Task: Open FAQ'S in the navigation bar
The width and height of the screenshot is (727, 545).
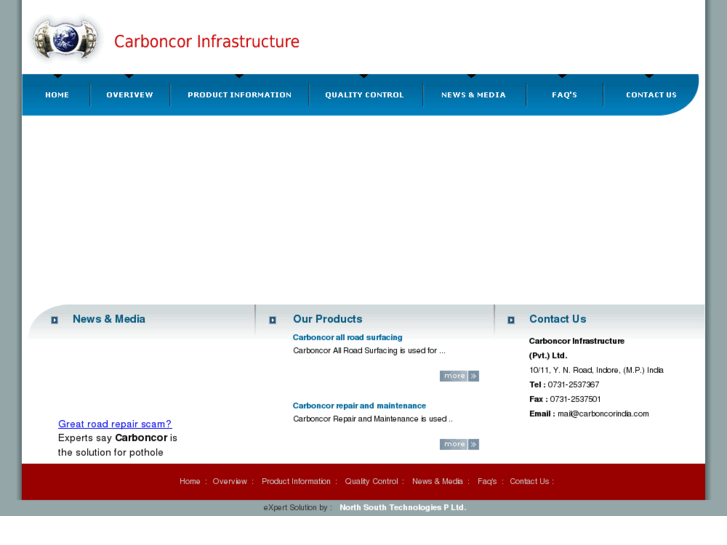Action: [564, 95]
